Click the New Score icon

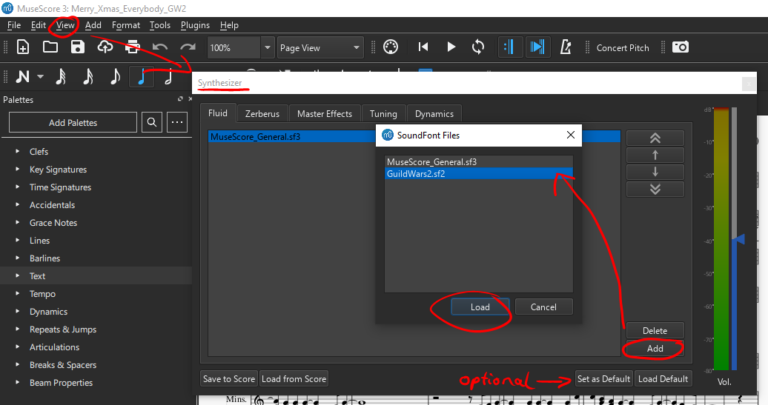23,48
